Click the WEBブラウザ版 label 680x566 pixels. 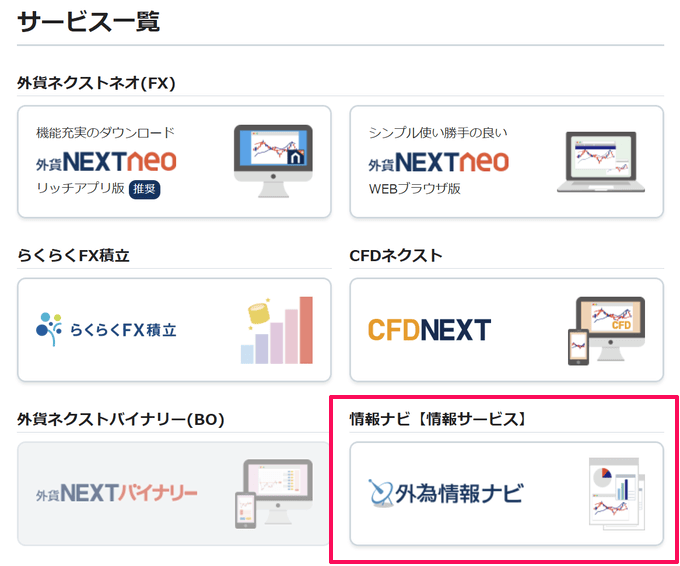tap(415, 189)
